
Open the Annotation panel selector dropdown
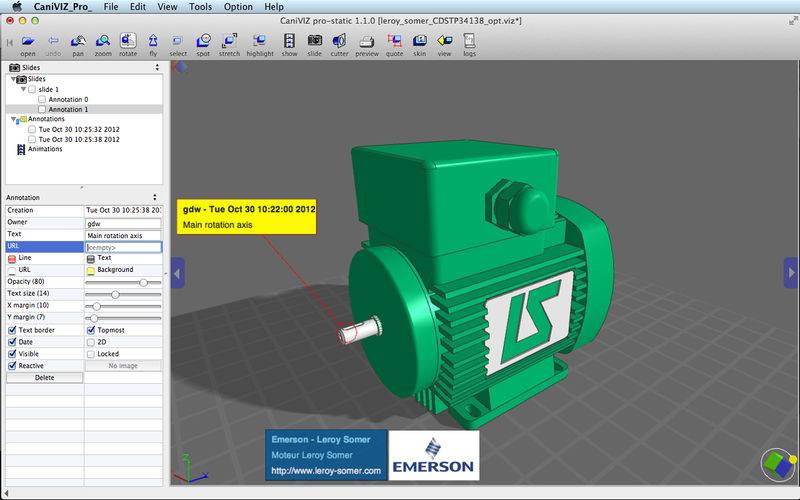coord(155,197)
